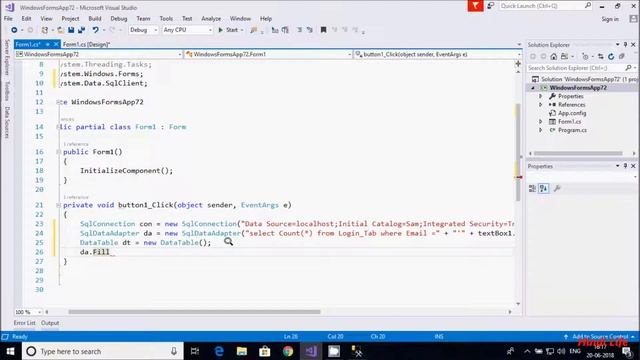Click the Open File folder icon

point(60,30)
